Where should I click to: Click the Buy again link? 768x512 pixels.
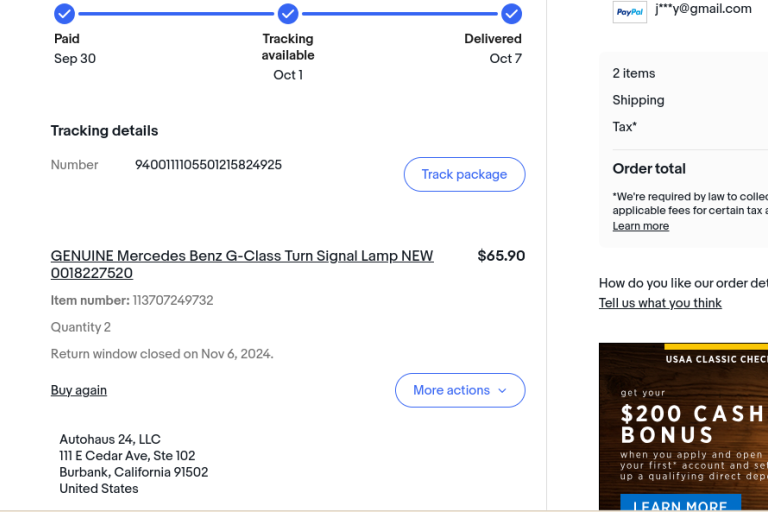[79, 390]
